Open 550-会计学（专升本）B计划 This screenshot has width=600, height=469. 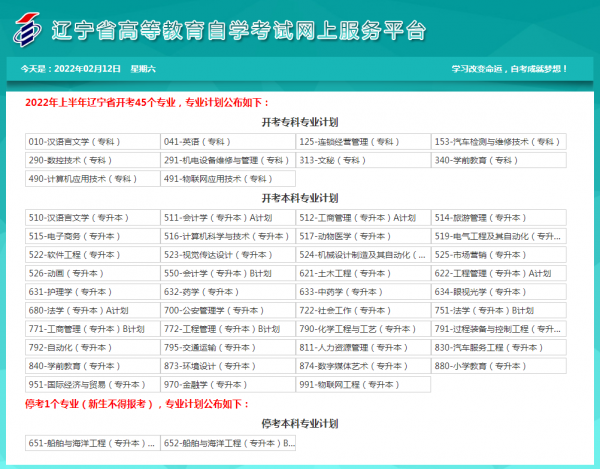(x=228, y=273)
